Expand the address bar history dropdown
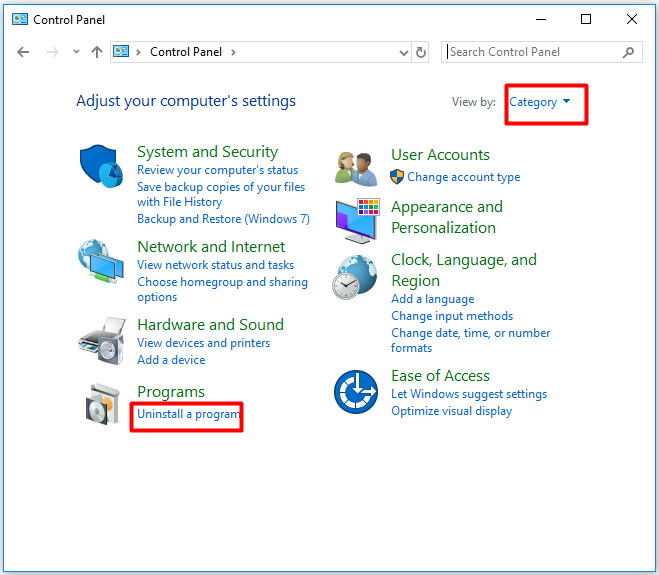 [x=404, y=52]
